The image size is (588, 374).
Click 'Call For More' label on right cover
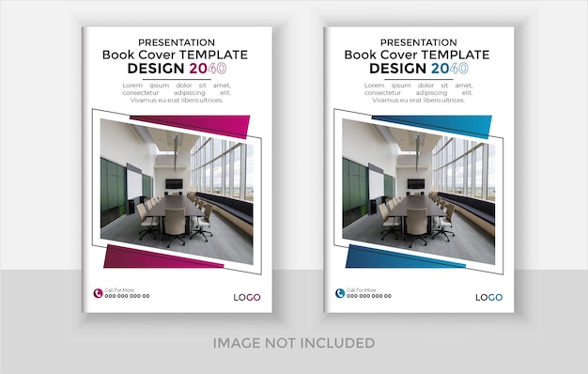coord(361,290)
